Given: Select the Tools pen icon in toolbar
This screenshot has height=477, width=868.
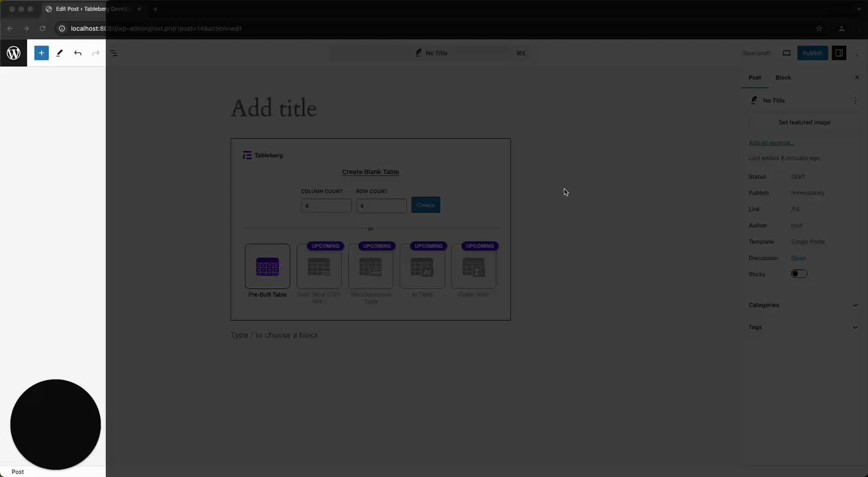Looking at the screenshot, I should coord(60,53).
